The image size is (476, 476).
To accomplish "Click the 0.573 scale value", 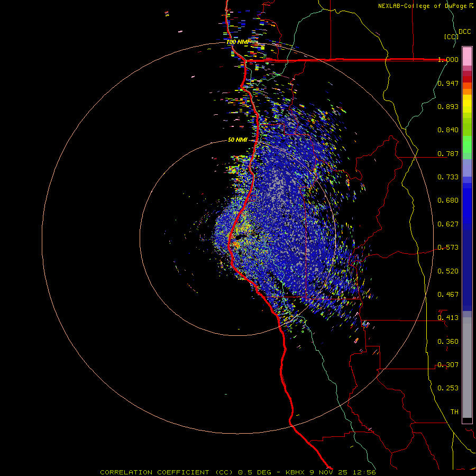I will pos(448,248).
